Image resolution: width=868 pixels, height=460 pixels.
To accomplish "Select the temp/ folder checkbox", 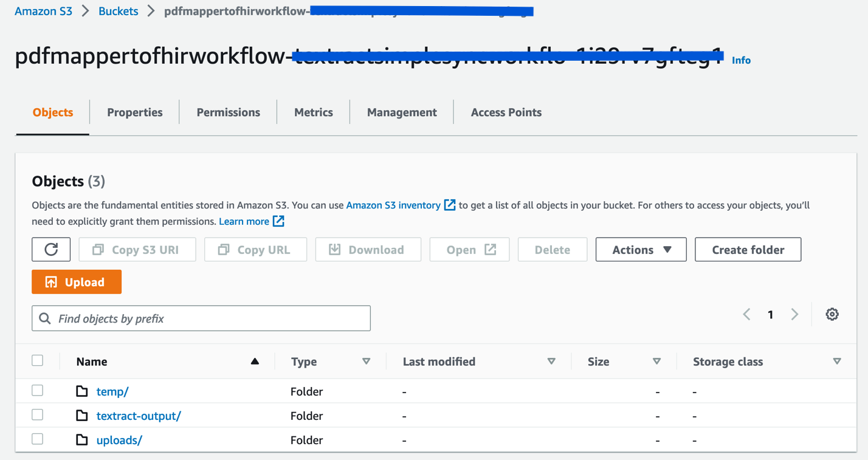I will (38, 390).
